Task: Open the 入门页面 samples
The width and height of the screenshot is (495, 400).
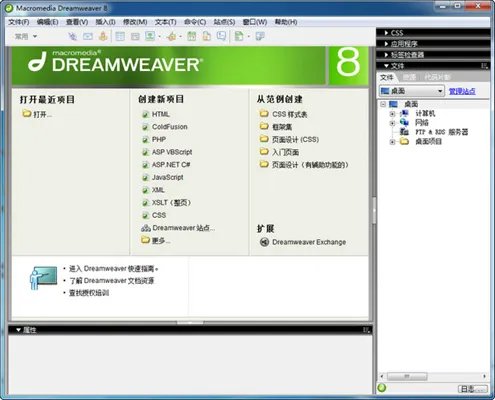Action: (x=279, y=152)
